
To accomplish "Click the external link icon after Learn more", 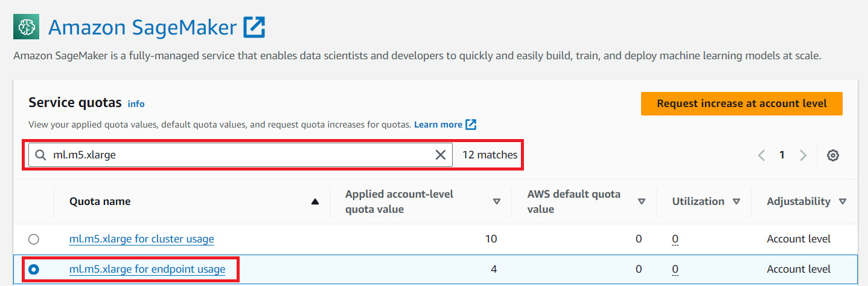I will 471,125.
